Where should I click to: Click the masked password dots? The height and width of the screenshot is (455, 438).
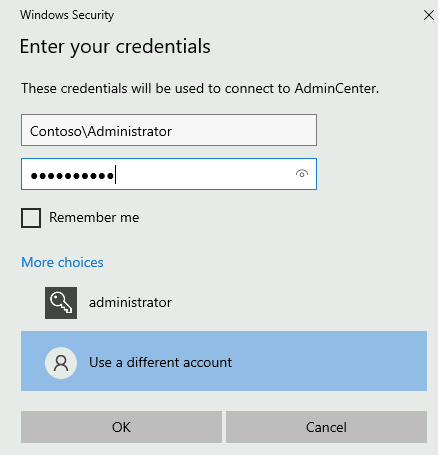pyautogui.click(x=72, y=176)
